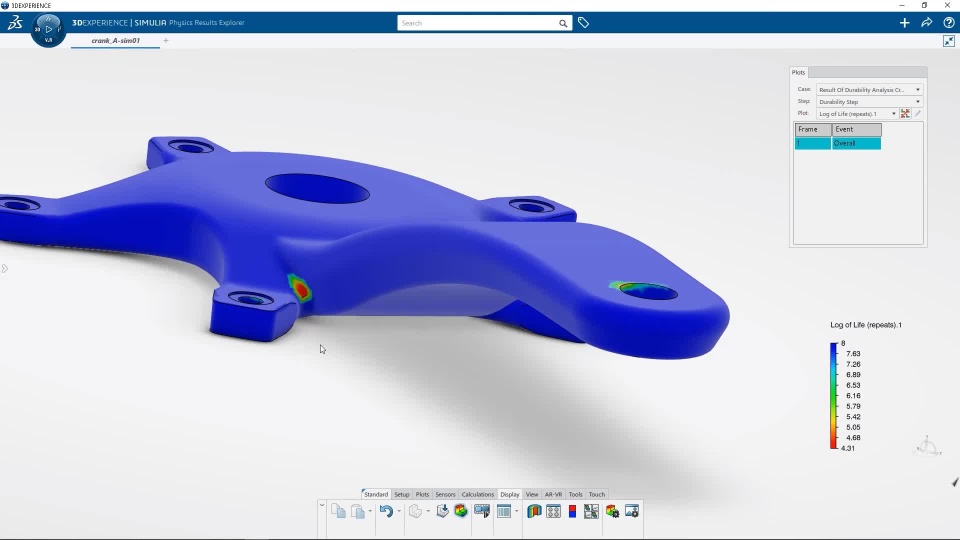The width and height of the screenshot is (960, 540).
Task: Select the crank_A-sim01 tab
Action: [116, 40]
